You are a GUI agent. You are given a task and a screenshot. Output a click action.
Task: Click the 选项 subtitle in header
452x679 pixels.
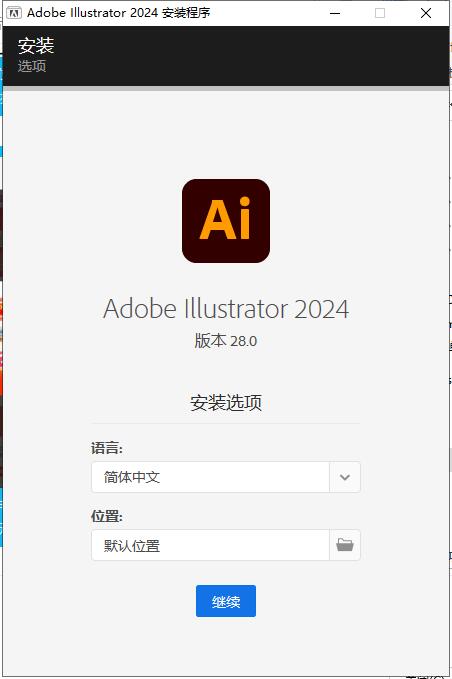coord(32,66)
